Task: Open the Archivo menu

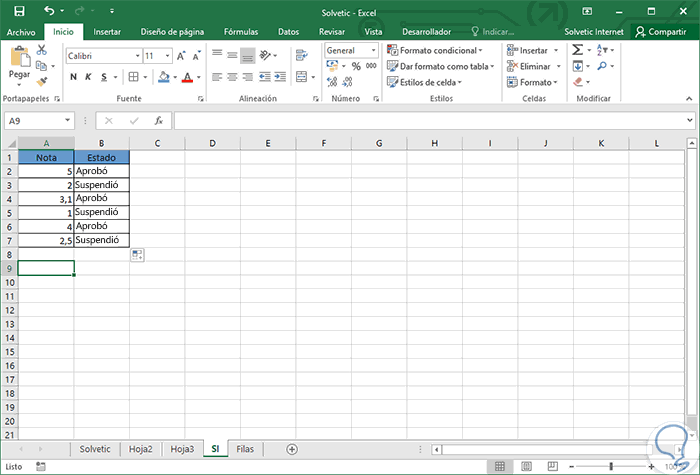Action: (21, 32)
